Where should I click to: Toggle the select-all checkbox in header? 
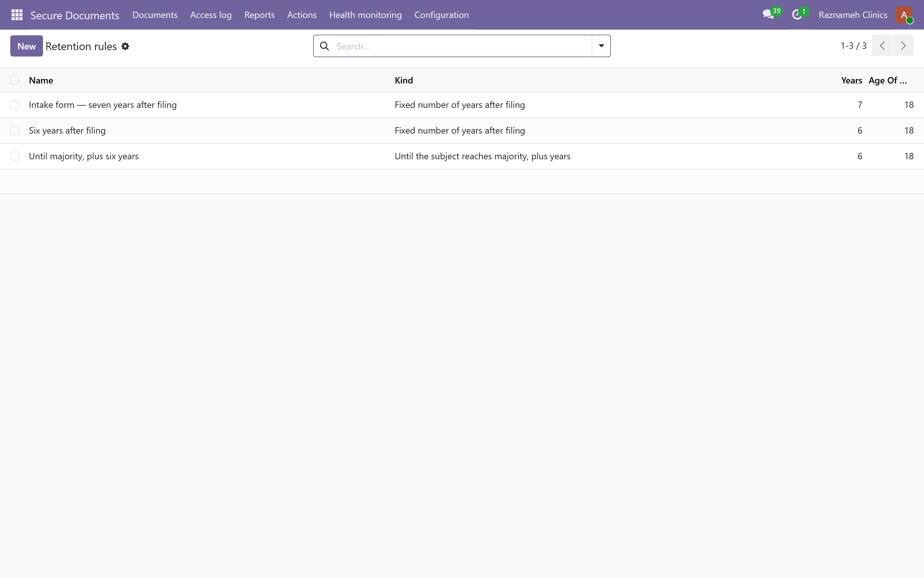tap(15, 80)
